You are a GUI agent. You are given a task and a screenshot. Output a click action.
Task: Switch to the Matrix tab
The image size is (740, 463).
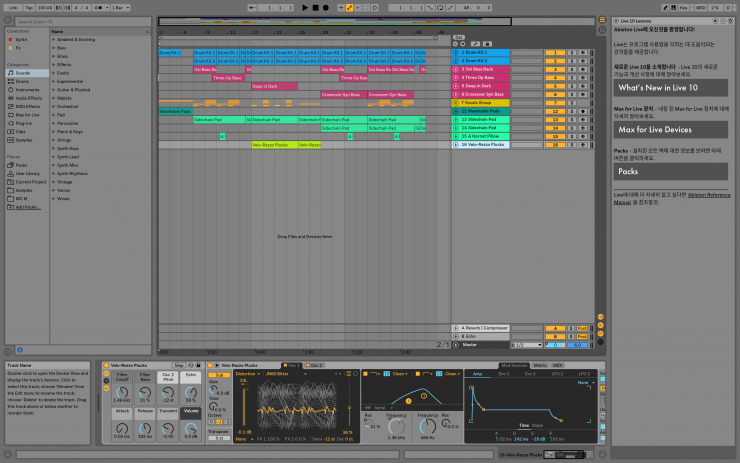click(x=538, y=365)
